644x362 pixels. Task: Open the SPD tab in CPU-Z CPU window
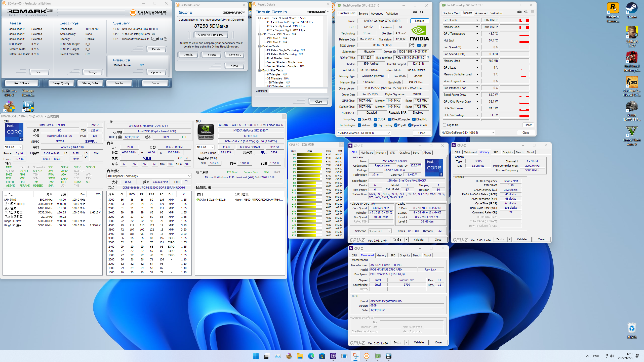pyautogui.click(x=392, y=153)
